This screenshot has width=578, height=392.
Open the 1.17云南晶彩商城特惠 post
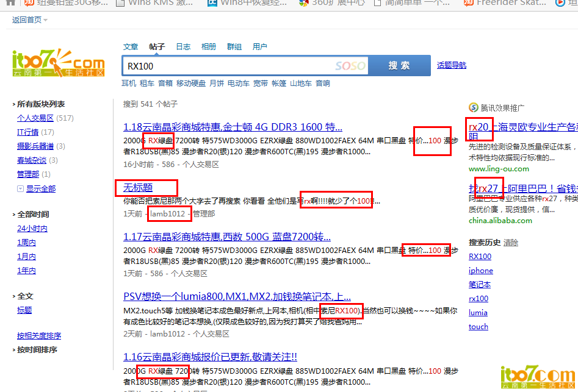[227, 237]
